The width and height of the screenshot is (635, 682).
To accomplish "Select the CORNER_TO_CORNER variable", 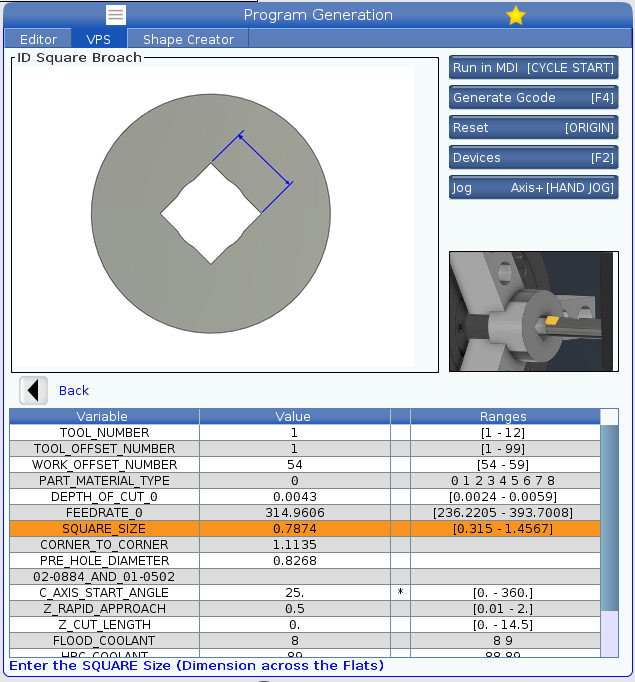I will (104, 545).
